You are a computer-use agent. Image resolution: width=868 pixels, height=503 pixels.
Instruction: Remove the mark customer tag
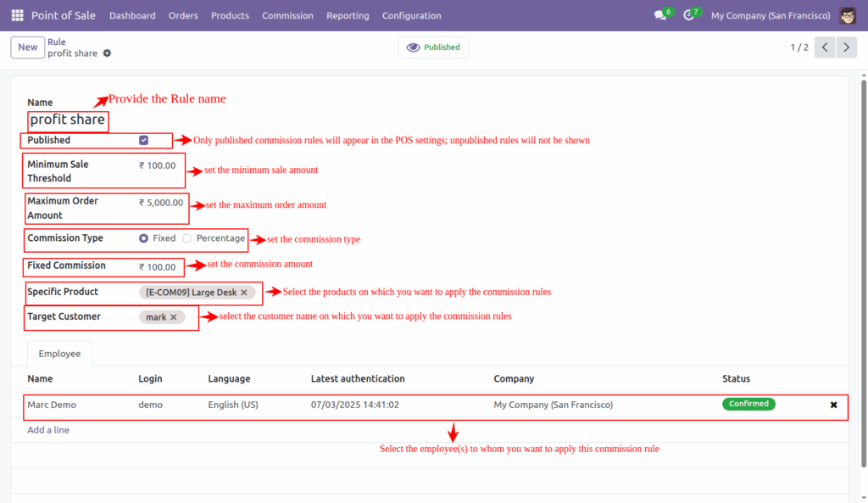click(x=173, y=316)
